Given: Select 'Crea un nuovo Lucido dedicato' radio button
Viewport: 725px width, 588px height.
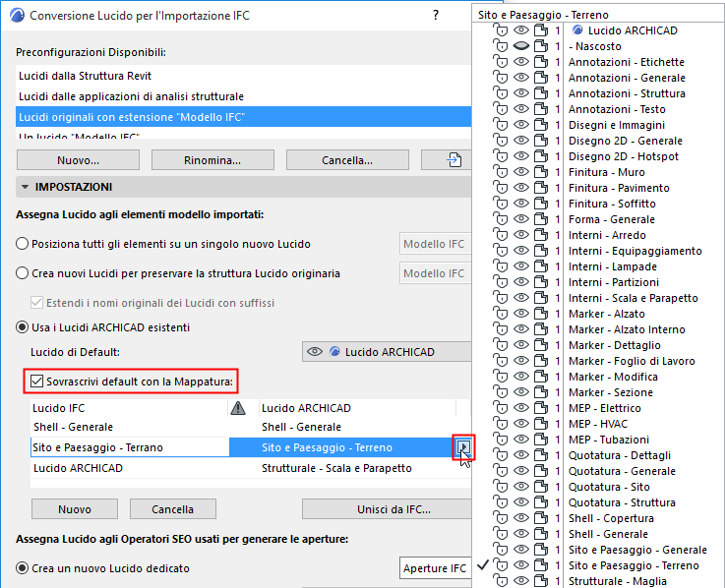Looking at the screenshot, I should (23, 568).
